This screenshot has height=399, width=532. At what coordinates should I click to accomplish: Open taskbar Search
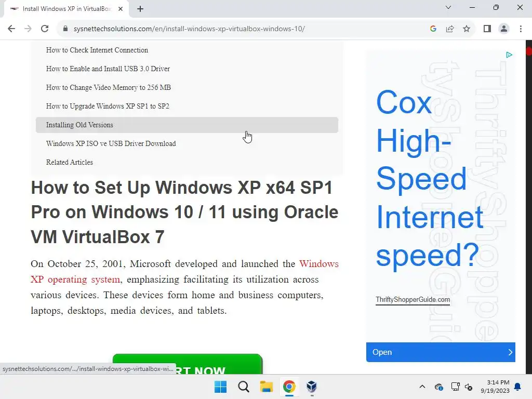tap(243, 387)
